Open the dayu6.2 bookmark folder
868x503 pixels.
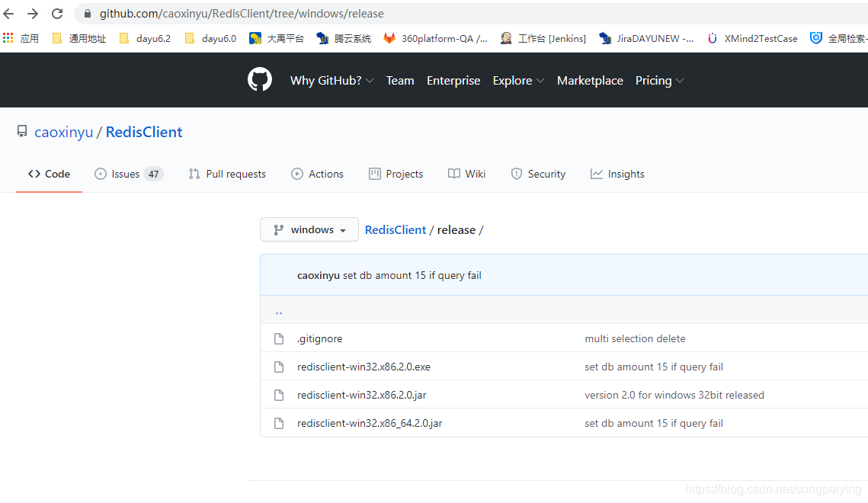145,38
